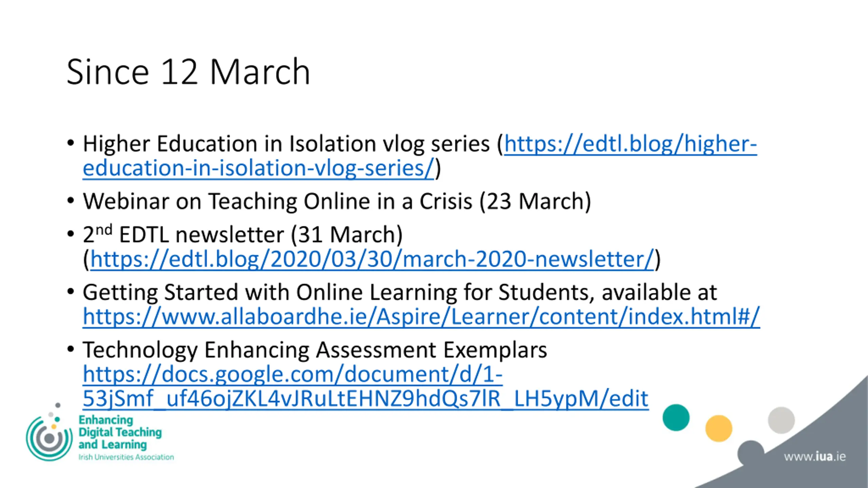This screenshot has width=868, height=488.
Task: Click the dark grey circle near footer
Action: [750, 453]
